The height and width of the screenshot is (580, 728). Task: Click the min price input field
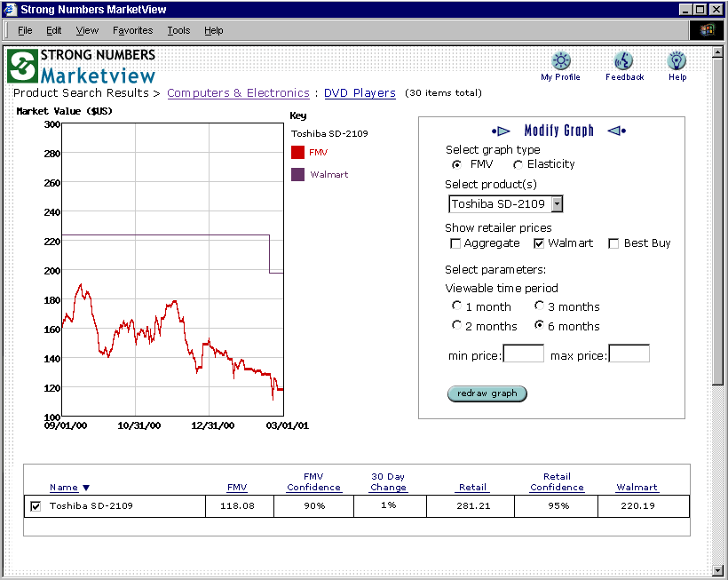point(523,354)
